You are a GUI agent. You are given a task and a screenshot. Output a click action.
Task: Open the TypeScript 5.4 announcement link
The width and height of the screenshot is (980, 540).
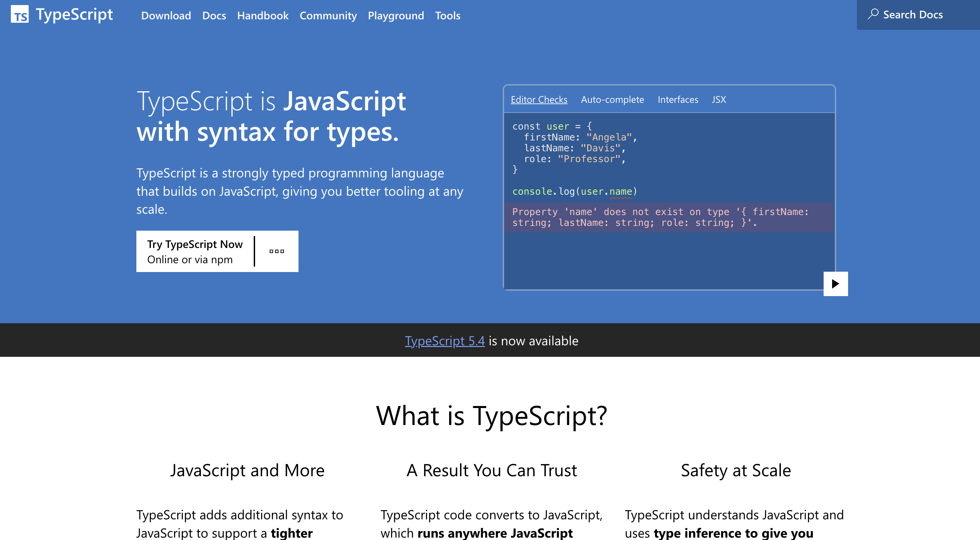coord(445,341)
